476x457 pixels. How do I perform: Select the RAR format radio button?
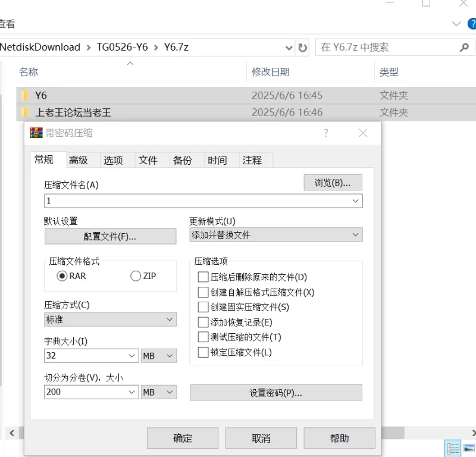[x=62, y=276]
